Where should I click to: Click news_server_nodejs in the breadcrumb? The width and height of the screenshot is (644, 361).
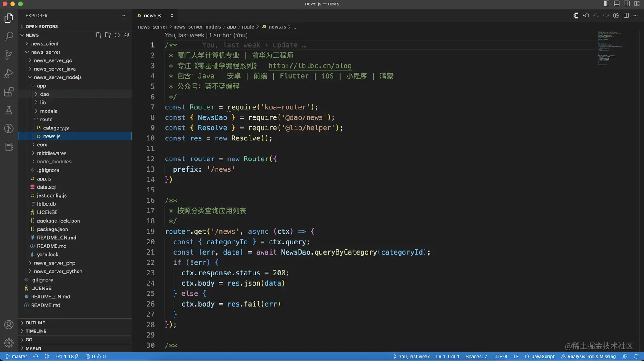(197, 26)
